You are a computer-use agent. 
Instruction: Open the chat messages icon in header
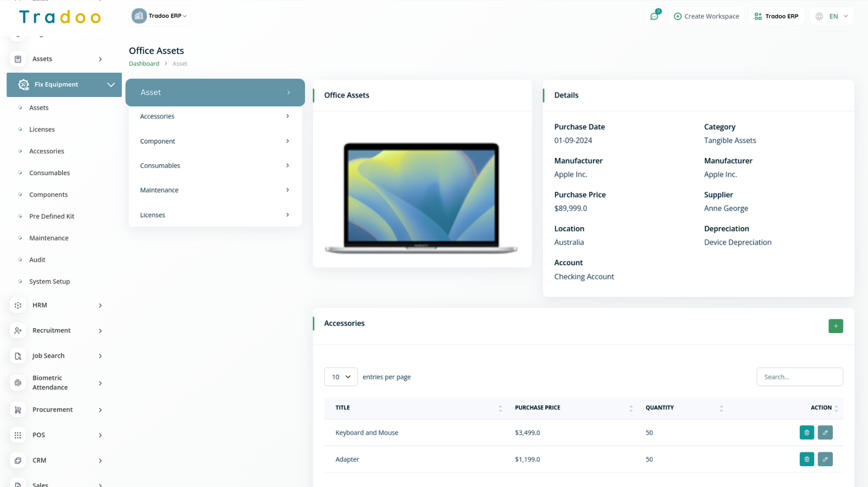coord(654,16)
